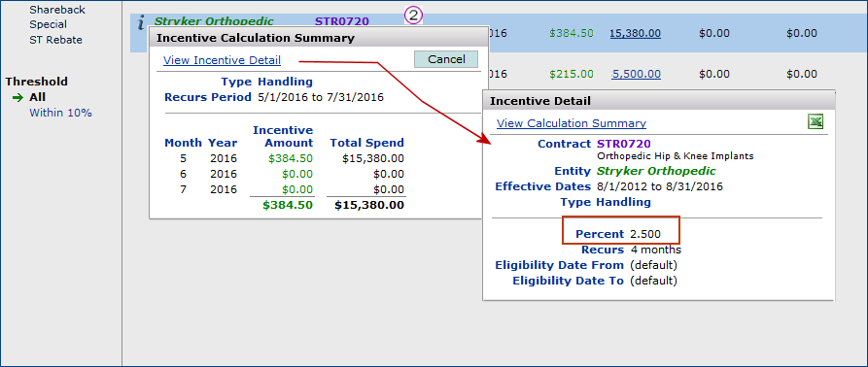
Task: Click the Excel export icon in Incentive Detail
Action: click(816, 122)
